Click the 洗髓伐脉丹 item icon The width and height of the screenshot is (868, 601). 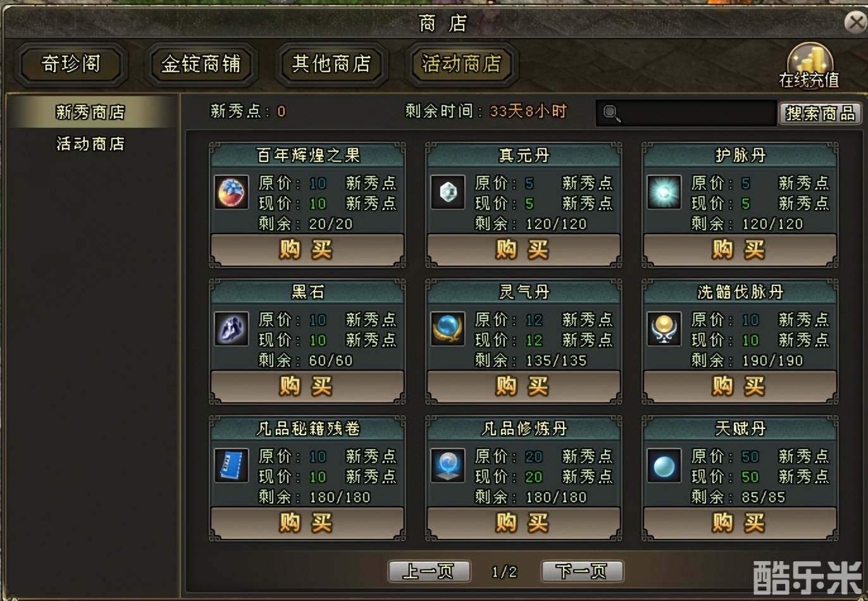[664, 329]
